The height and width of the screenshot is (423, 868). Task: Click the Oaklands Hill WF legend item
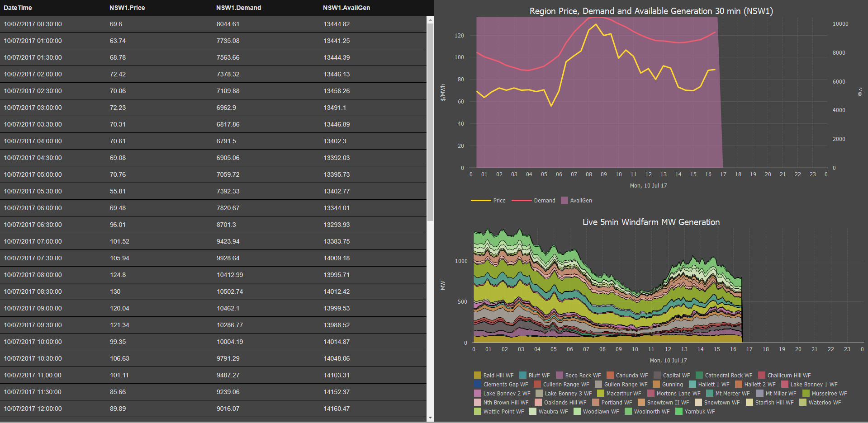560,403
